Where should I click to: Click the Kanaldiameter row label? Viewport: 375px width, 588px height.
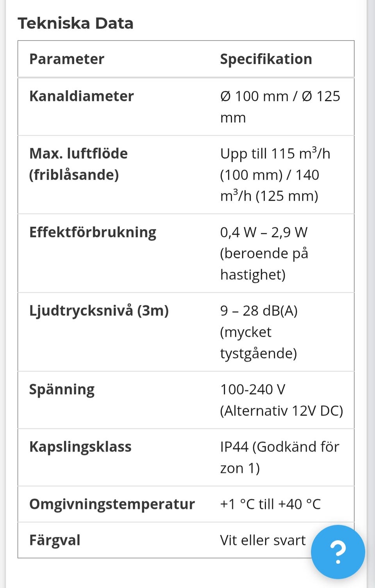pyautogui.click(x=81, y=96)
